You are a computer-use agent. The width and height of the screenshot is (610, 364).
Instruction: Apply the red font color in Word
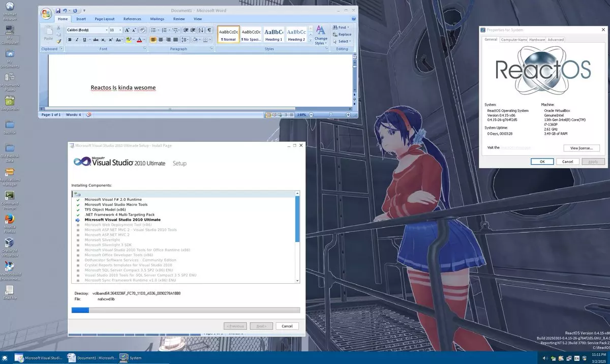(139, 40)
